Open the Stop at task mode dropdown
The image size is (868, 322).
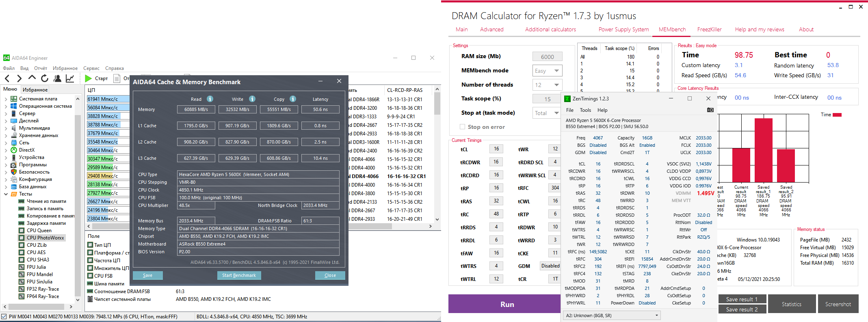coord(547,113)
